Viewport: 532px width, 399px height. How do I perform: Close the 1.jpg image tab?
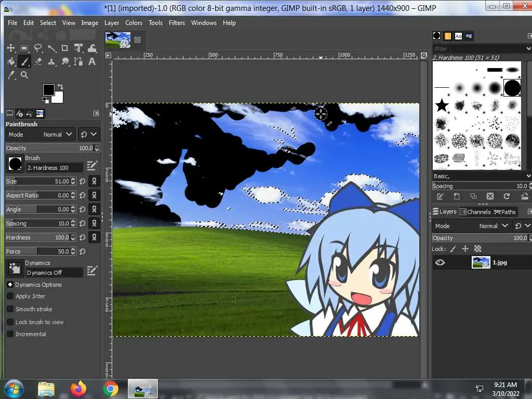(137, 40)
